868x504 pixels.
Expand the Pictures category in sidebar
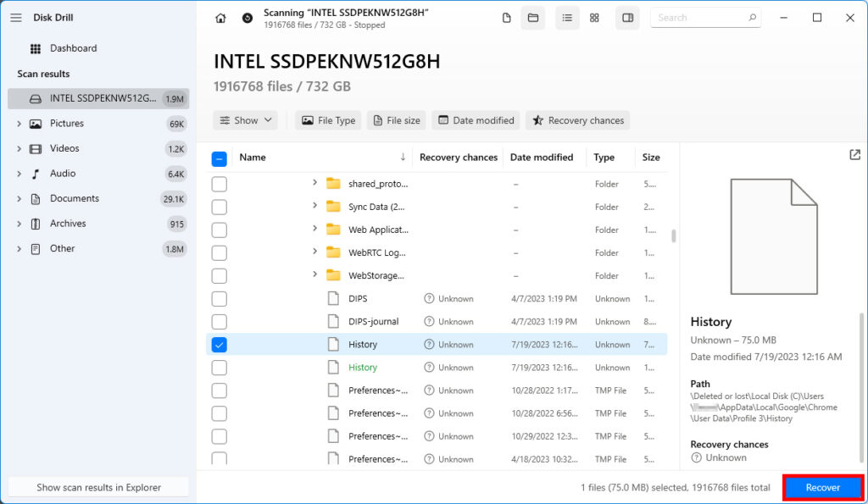tap(19, 124)
